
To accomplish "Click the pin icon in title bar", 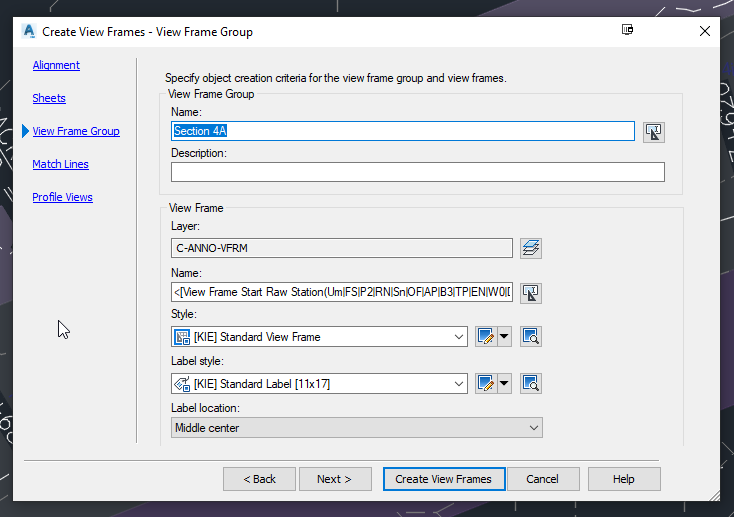I will 627,30.
